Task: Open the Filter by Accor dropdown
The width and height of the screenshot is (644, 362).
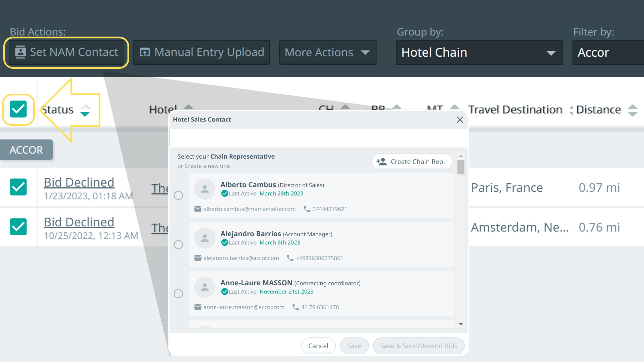Action: click(607, 52)
